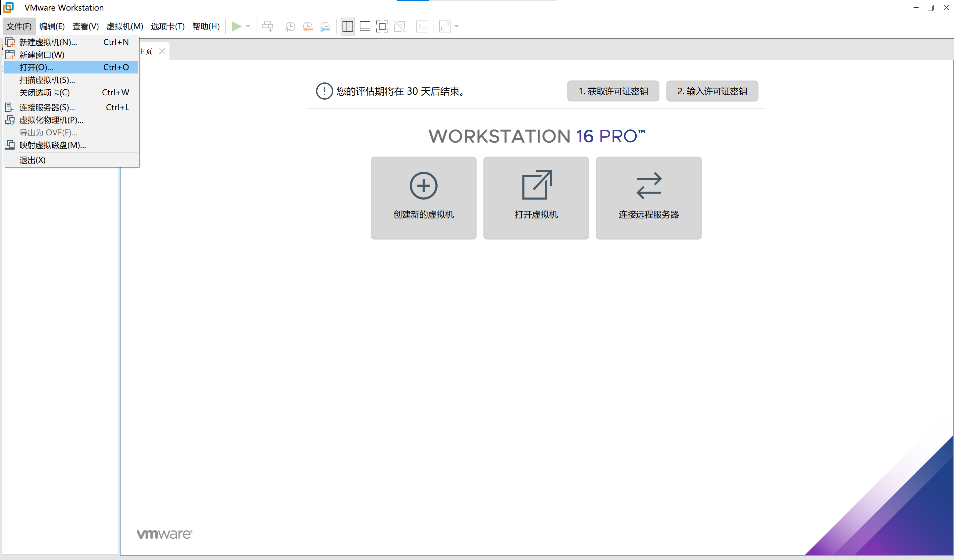The image size is (954, 560).
Task: Select 退出(X) menu entry
Action: pyautogui.click(x=71, y=160)
